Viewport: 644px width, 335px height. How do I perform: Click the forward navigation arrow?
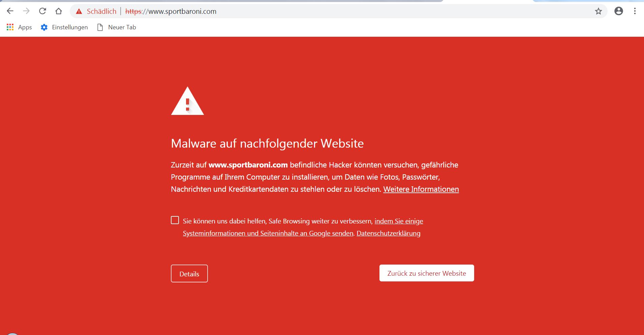[26, 11]
